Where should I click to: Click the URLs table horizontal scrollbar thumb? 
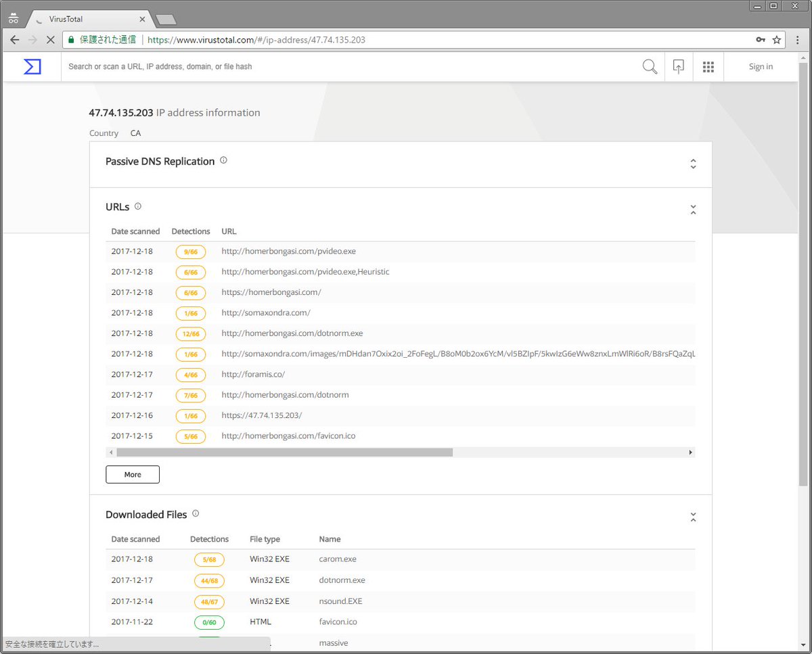pos(284,452)
